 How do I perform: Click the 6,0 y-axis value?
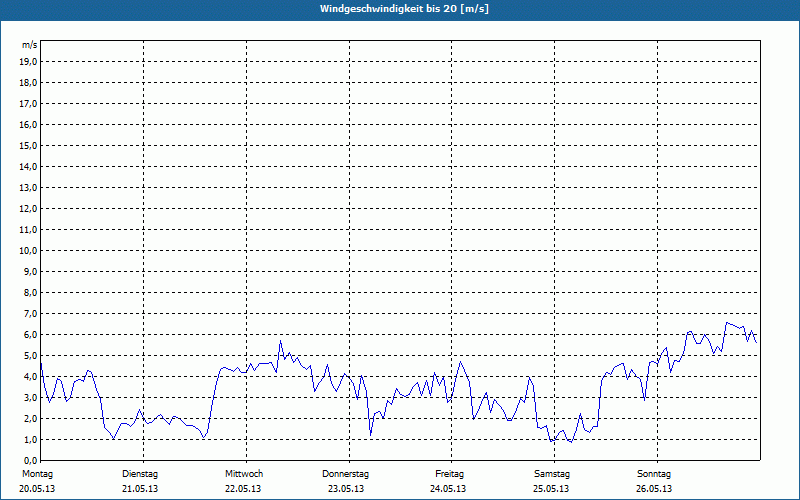click(x=30, y=335)
